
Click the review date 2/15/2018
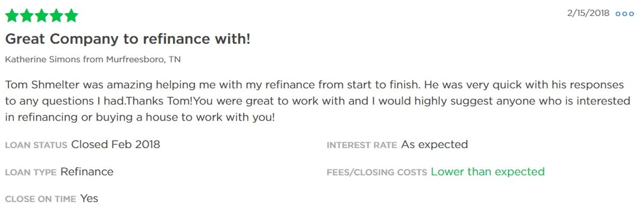[588, 14]
